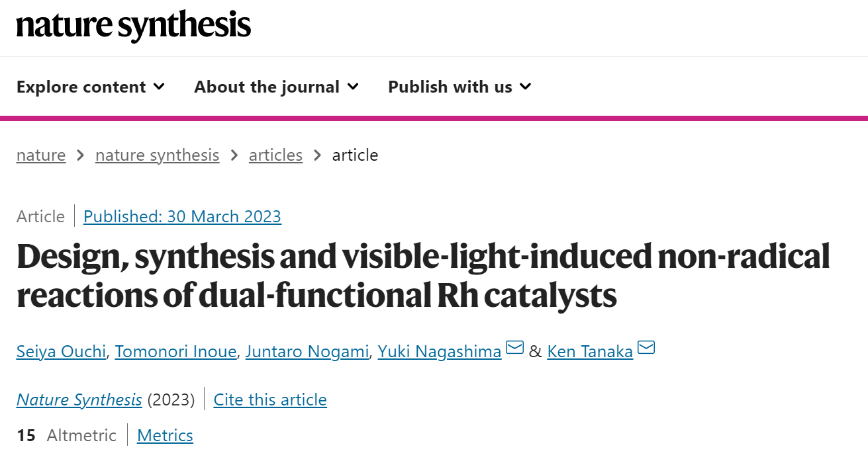Image resolution: width=868 pixels, height=459 pixels.
Task: Expand the About the journal chevron
Action: [353, 87]
